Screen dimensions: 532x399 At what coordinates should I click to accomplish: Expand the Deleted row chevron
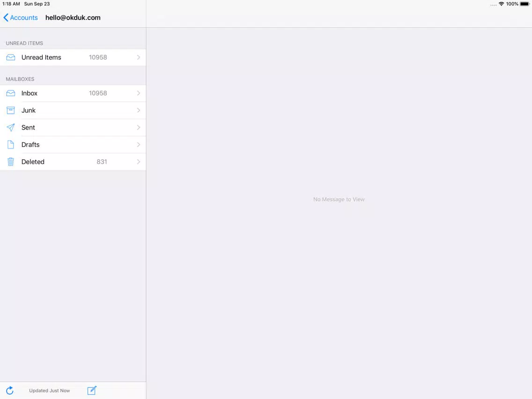(139, 162)
